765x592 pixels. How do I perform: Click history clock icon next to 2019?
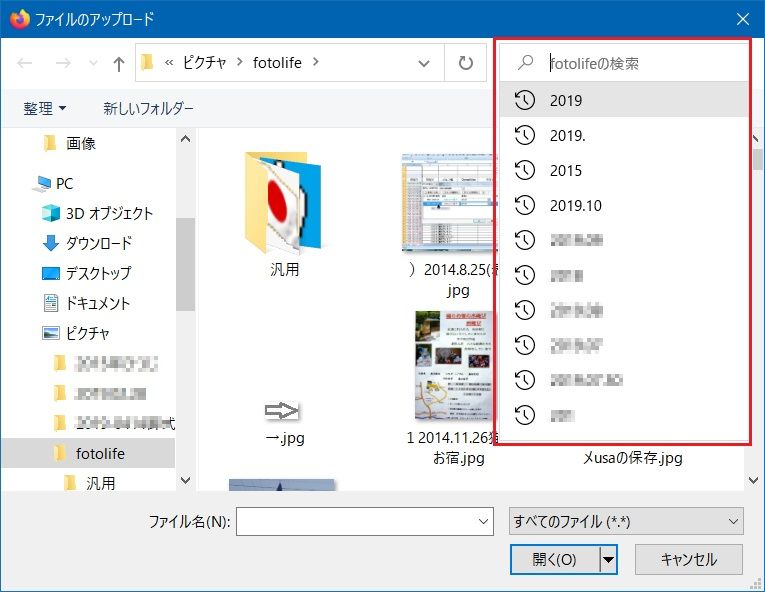pos(525,100)
